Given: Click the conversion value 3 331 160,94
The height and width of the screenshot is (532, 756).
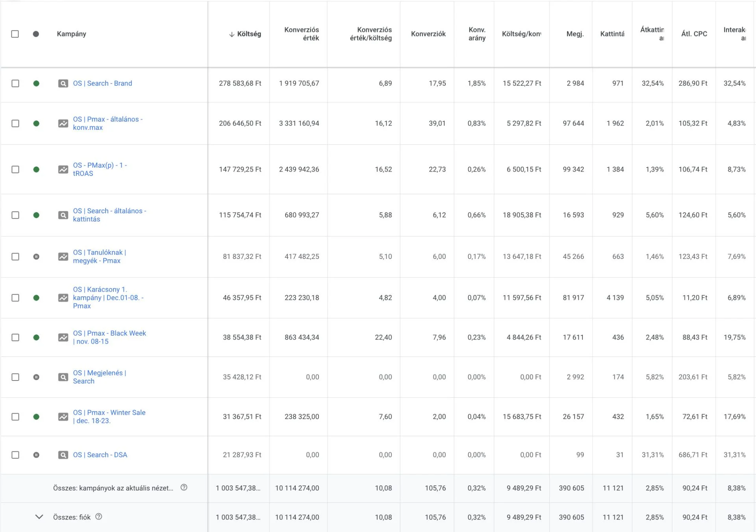Looking at the screenshot, I should coord(299,124).
